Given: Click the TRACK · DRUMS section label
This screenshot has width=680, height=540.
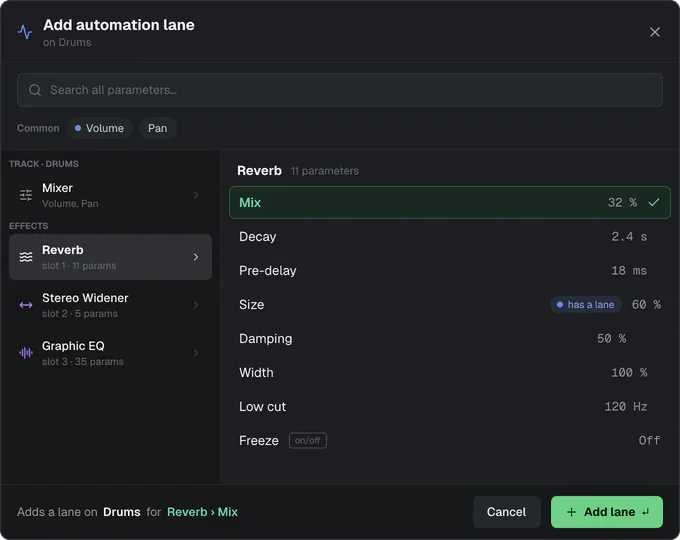Looking at the screenshot, I should click(x=44, y=164).
